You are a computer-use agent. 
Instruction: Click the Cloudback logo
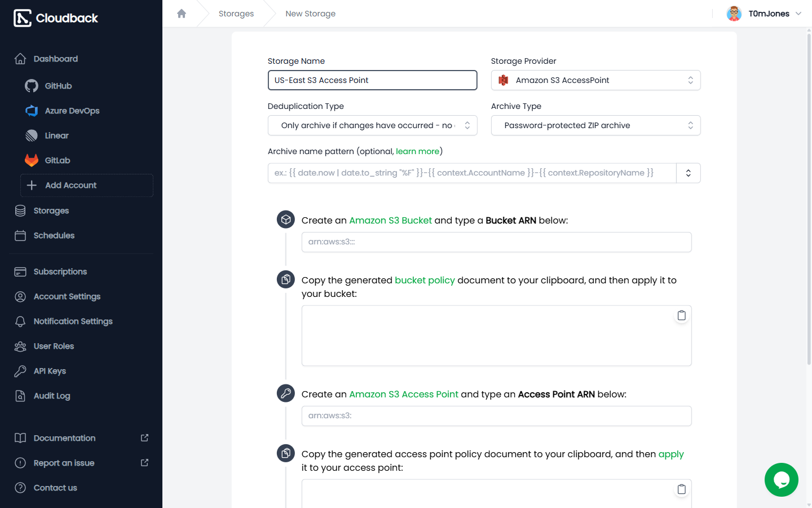[x=56, y=18]
